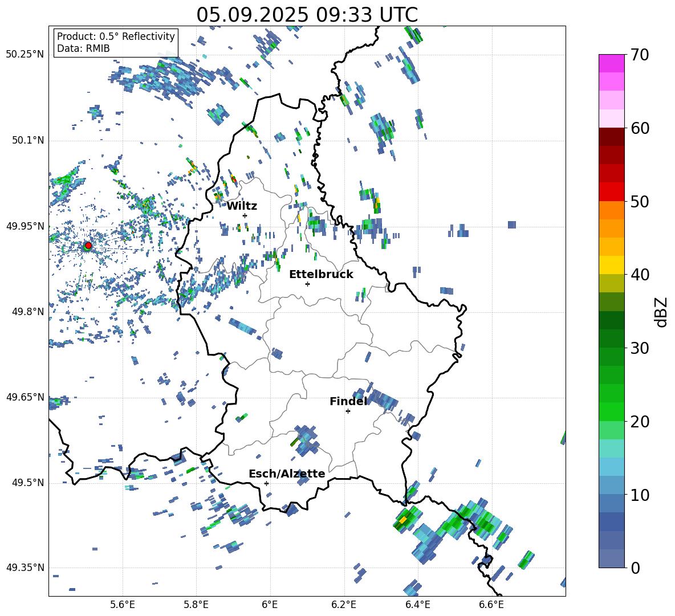Click the title 05.09.2025 09:33 UTC
The width and height of the screenshot is (675, 616).
coord(307,15)
